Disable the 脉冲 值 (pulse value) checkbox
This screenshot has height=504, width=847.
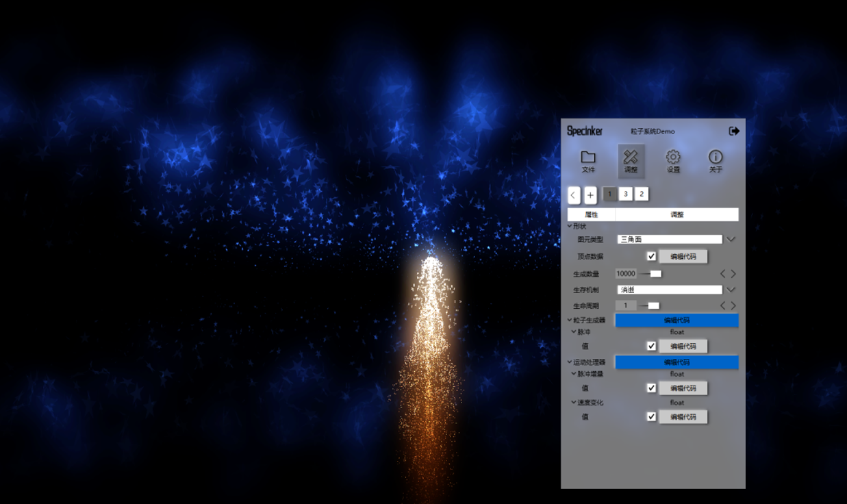pyautogui.click(x=650, y=346)
